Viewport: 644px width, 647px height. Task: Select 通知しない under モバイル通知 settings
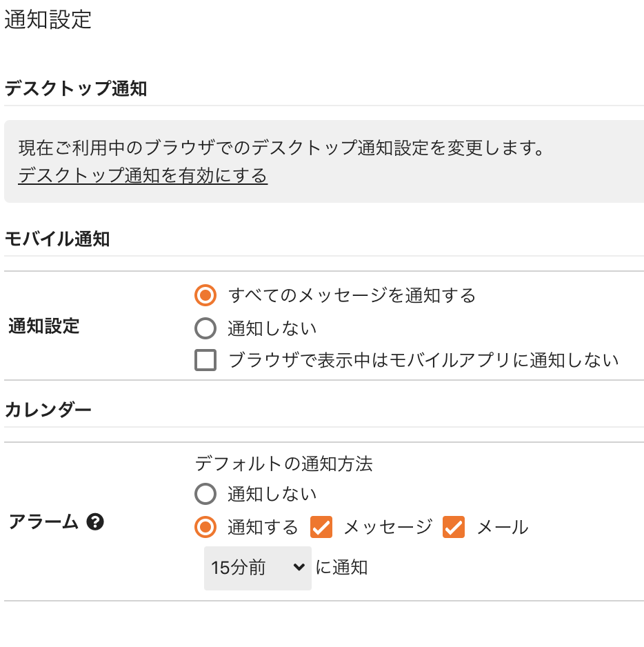point(205,328)
